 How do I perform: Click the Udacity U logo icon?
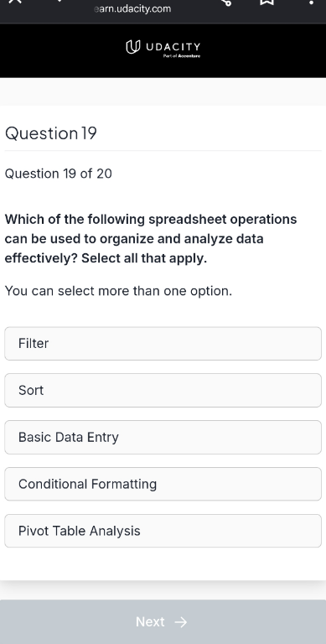click(x=133, y=47)
